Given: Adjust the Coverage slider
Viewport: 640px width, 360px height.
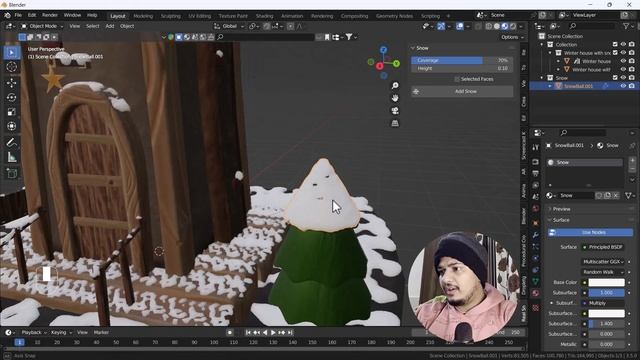Looking at the screenshot, I should click(462, 60).
